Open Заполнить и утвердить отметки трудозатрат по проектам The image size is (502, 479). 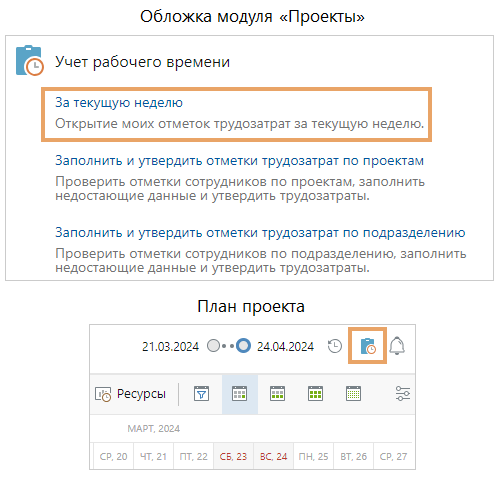click(x=239, y=161)
